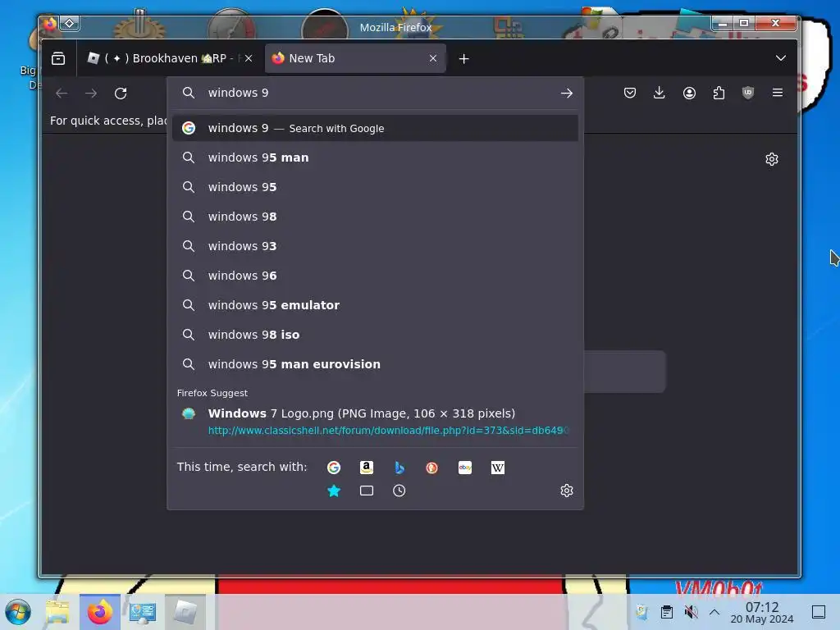The height and width of the screenshot is (630, 840).
Task: Select the New Tab tab
Action: click(x=355, y=58)
